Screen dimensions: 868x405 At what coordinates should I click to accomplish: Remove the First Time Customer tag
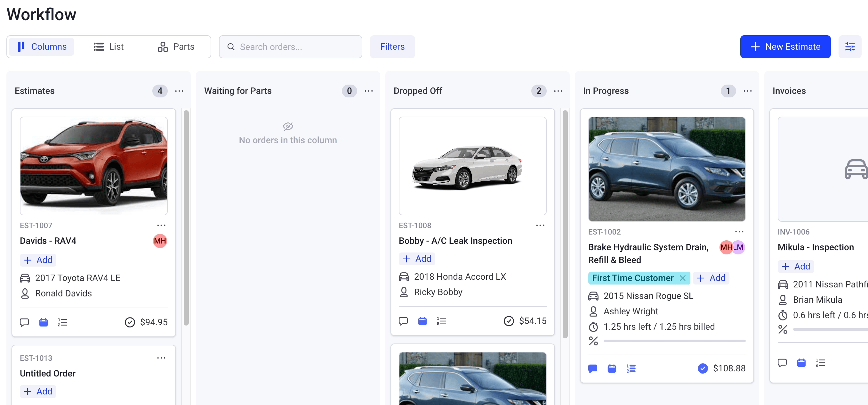(x=682, y=278)
